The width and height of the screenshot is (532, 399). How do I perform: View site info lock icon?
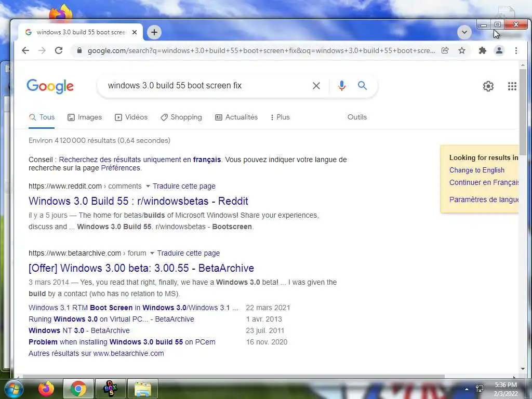(x=79, y=50)
